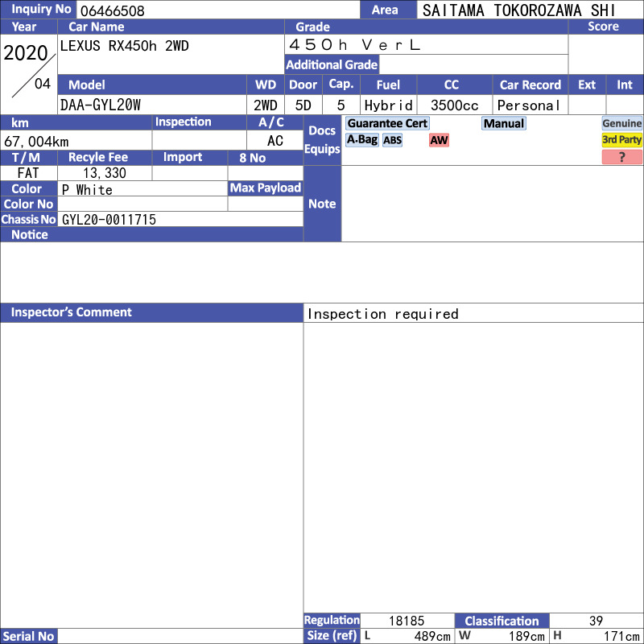
Task: Click the red AW badge
Action: pyautogui.click(x=439, y=140)
